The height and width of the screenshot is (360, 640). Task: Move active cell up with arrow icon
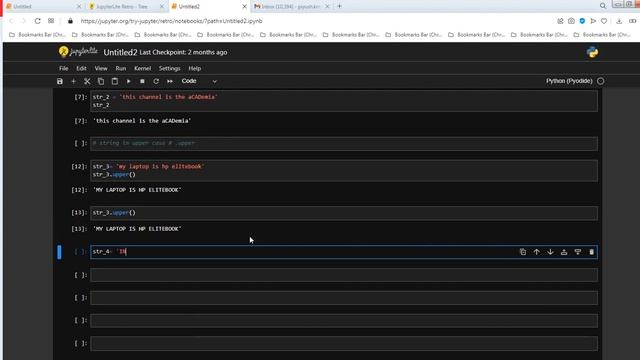tap(536, 252)
